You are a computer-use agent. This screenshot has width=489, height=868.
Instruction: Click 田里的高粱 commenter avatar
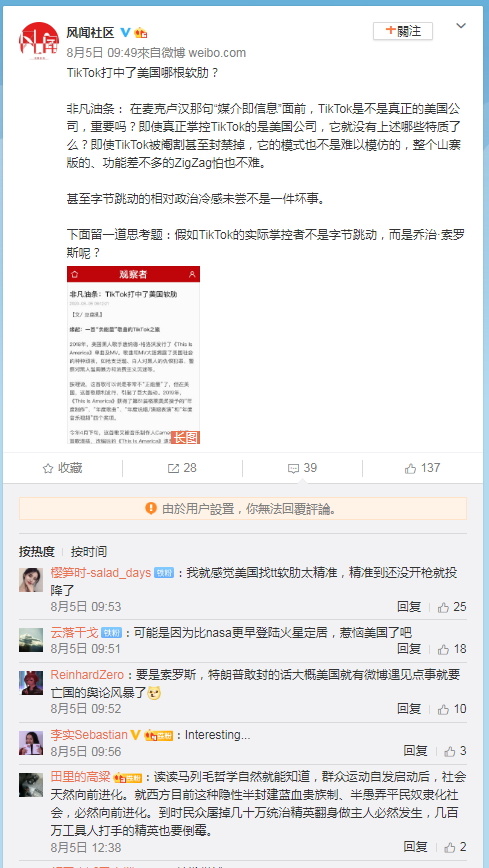coord(31,785)
